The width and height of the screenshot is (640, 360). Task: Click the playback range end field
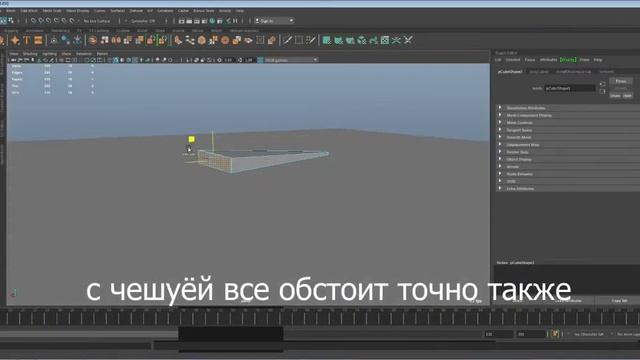[530, 334]
